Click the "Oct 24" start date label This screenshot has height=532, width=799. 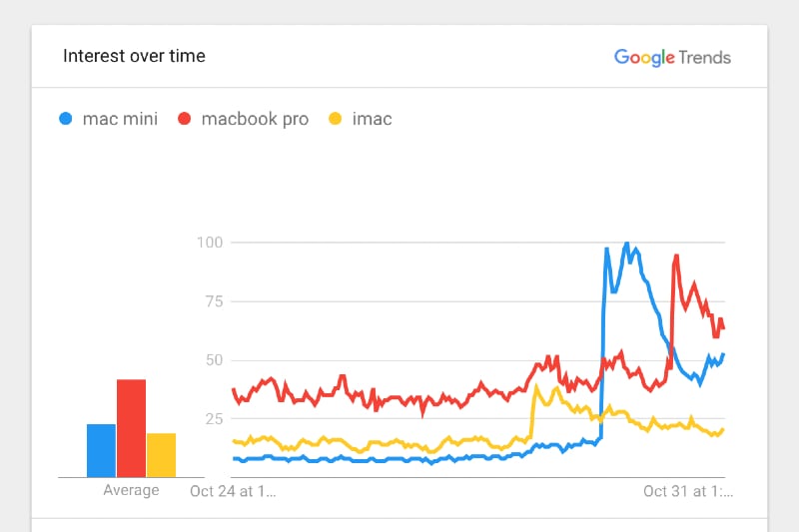point(233,491)
